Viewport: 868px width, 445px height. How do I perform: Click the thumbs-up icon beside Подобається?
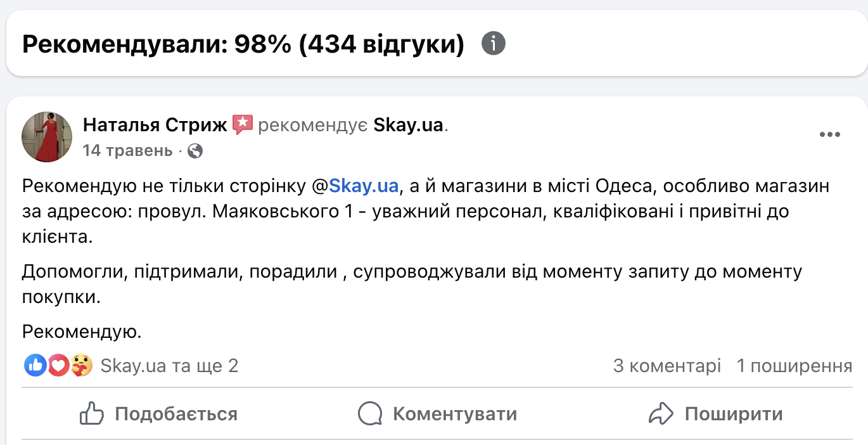click(x=92, y=414)
